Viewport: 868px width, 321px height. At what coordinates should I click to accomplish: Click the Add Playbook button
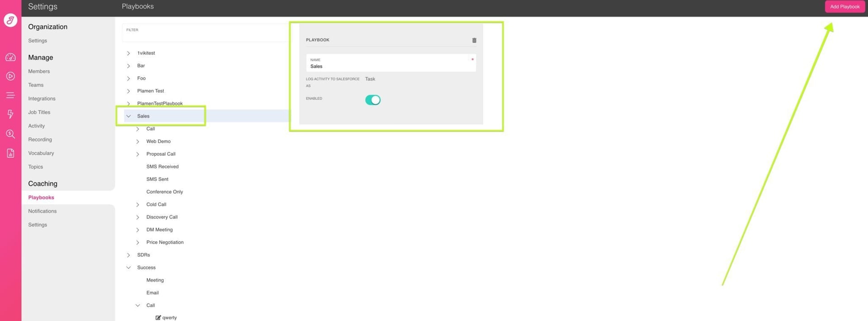844,7
